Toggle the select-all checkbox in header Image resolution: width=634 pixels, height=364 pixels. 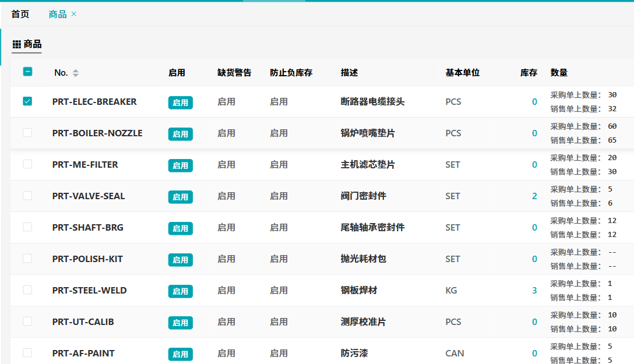[27, 72]
